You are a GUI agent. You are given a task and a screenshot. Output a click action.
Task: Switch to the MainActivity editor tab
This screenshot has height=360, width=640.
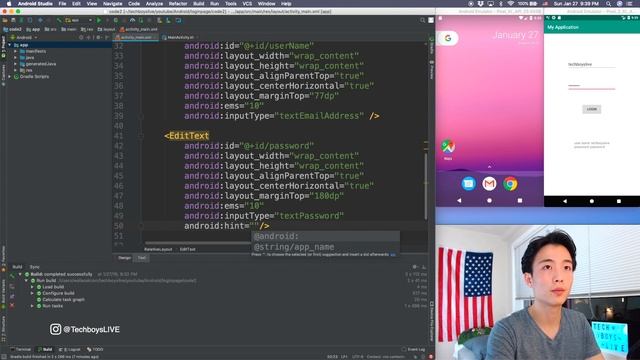(180, 38)
